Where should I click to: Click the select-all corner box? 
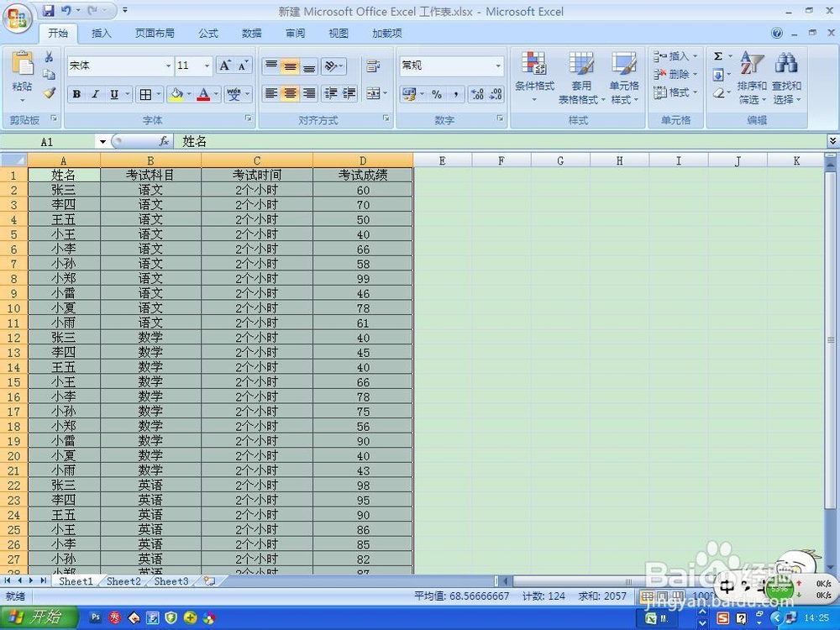(x=14, y=160)
